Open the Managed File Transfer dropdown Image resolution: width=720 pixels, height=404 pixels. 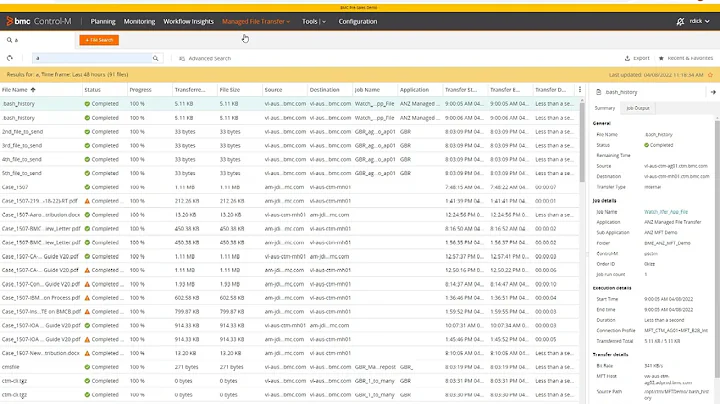coord(256,21)
